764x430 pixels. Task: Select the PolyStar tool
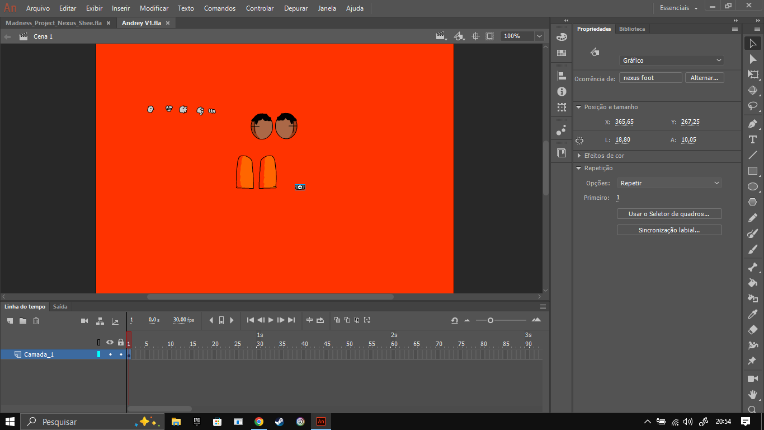(753, 202)
